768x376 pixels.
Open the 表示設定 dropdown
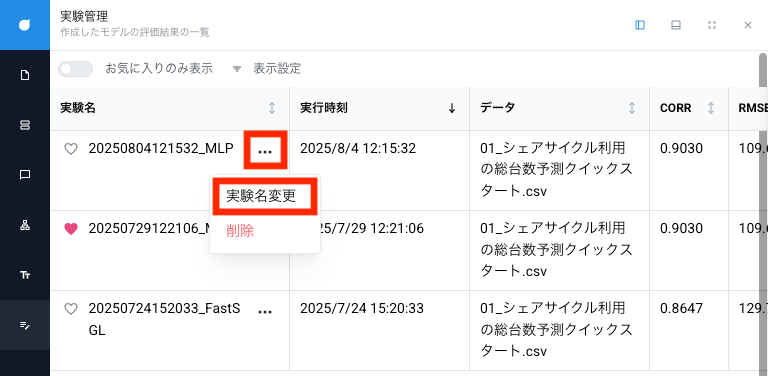click(267, 69)
